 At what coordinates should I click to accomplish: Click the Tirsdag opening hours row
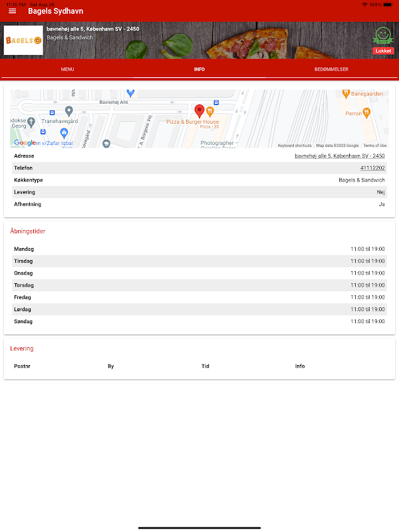tap(199, 261)
